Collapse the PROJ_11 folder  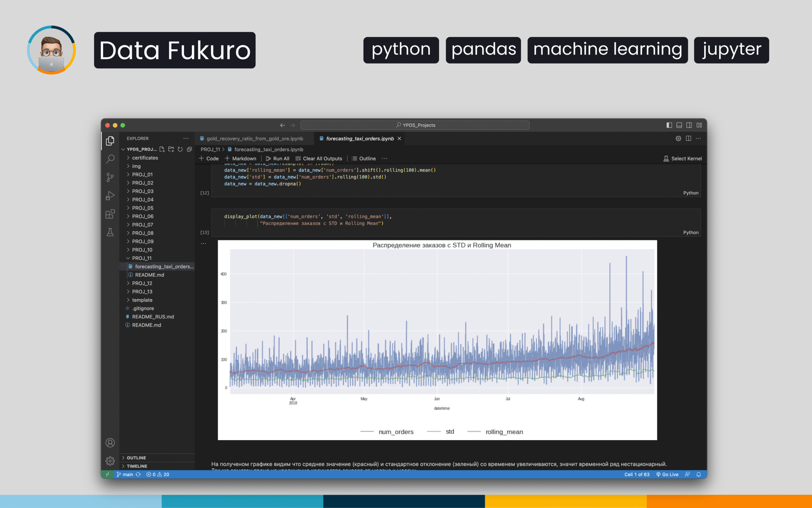point(141,258)
